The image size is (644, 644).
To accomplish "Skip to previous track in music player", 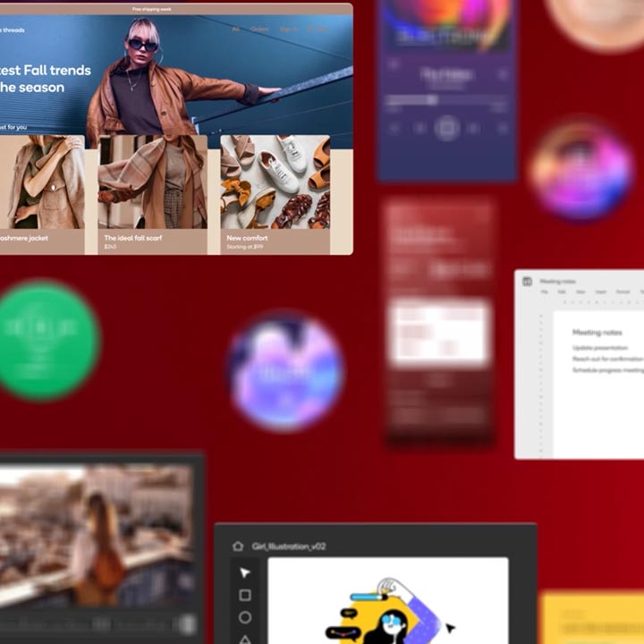I will click(x=420, y=129).
